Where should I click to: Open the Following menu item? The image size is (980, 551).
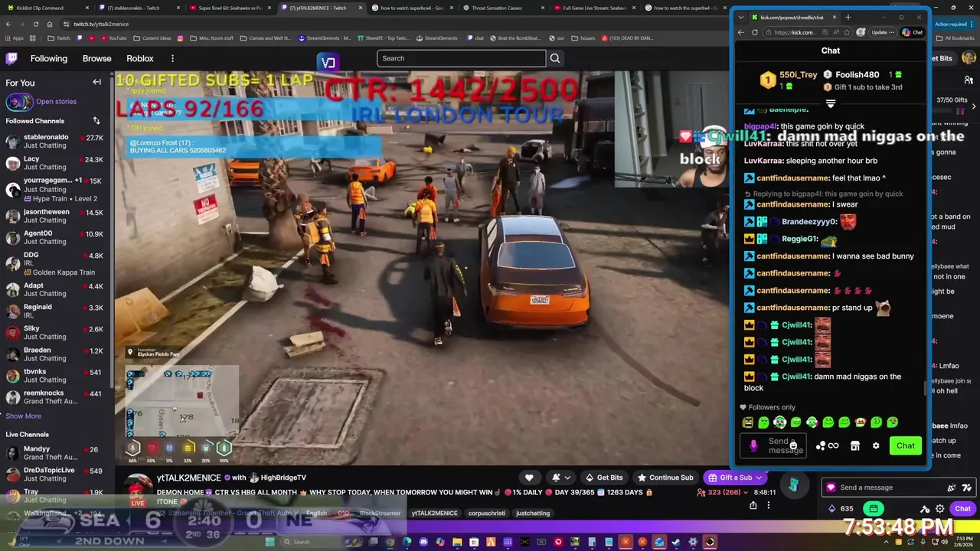click(x=49, y=58)
